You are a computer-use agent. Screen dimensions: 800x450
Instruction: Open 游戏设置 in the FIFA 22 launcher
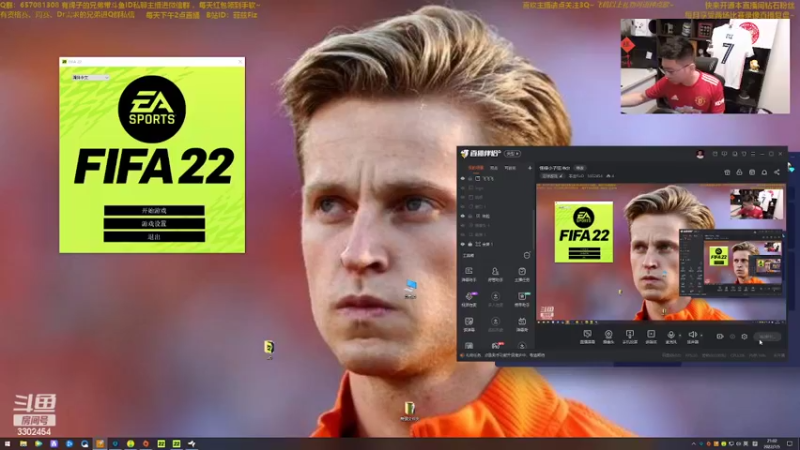154,224
